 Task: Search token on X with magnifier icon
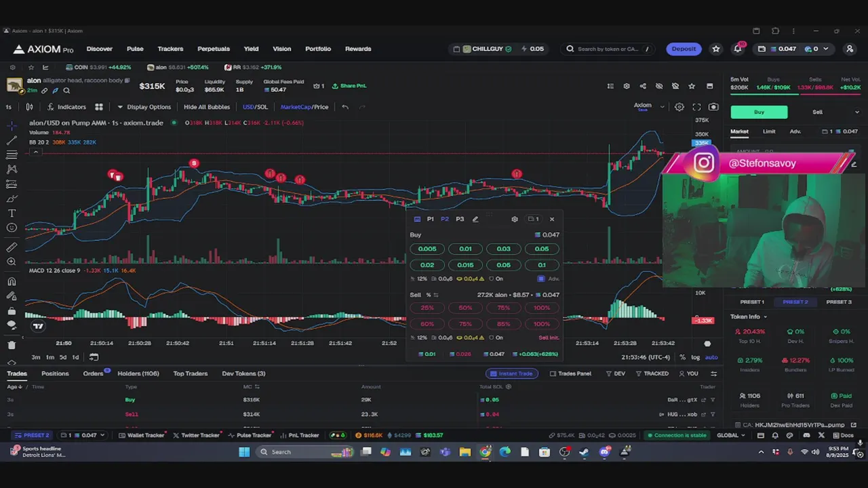pos(66,91)
